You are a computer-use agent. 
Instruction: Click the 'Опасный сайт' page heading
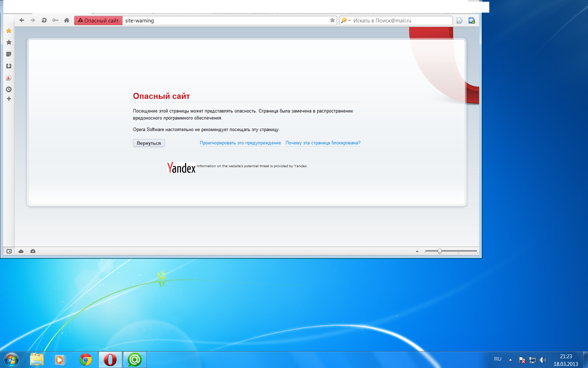(x=161, y=96)
